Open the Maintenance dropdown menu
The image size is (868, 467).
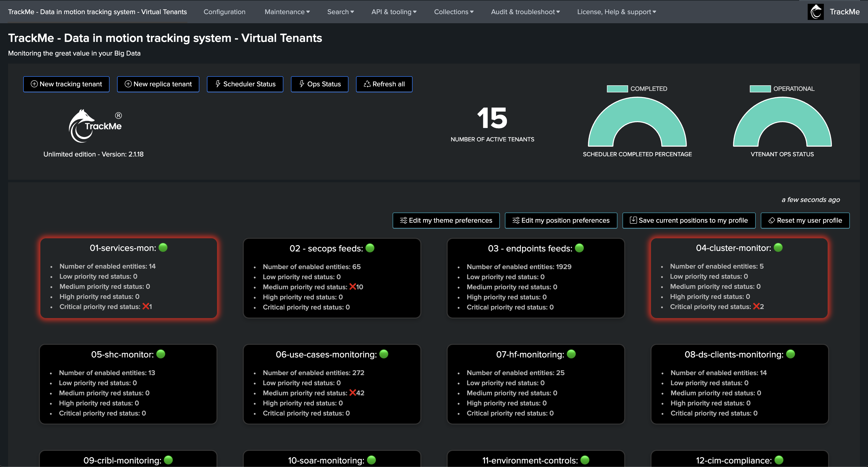point(287,12)
